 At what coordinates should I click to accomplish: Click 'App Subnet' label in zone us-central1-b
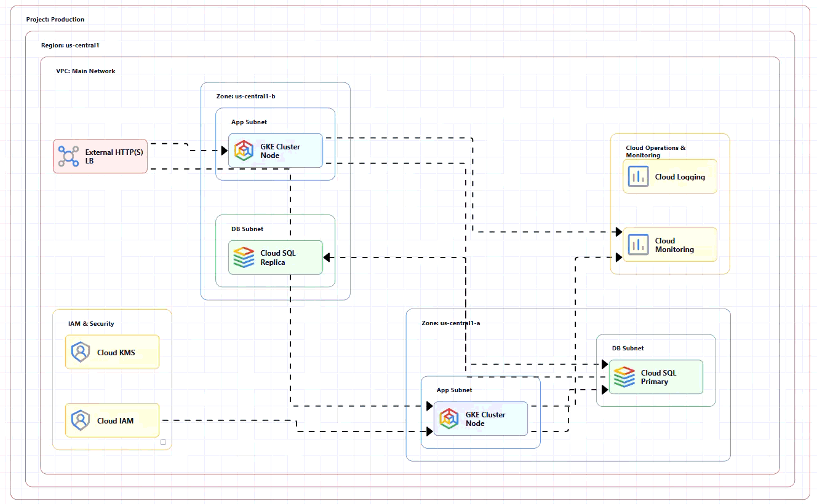pos(249,122)
